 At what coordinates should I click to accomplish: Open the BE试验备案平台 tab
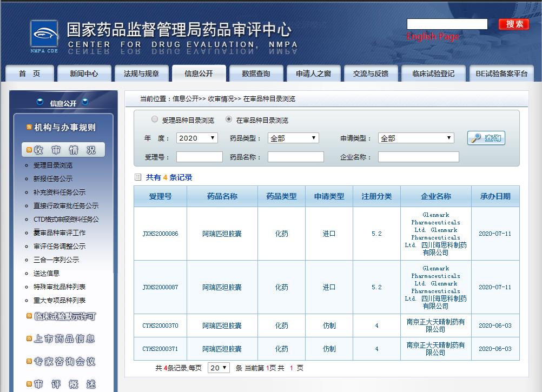click(x=502, y=73)
